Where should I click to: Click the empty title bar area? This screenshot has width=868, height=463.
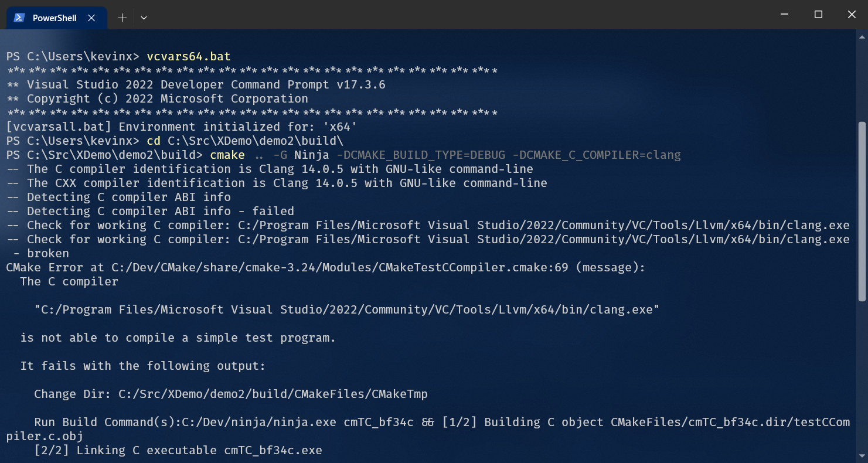440,15
